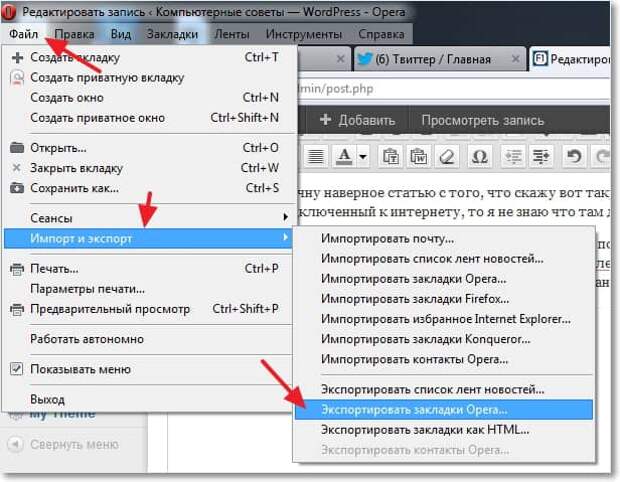Screen dimensions: 620x482
Task: Open the Закладки menu
Action: coord(172,34)
